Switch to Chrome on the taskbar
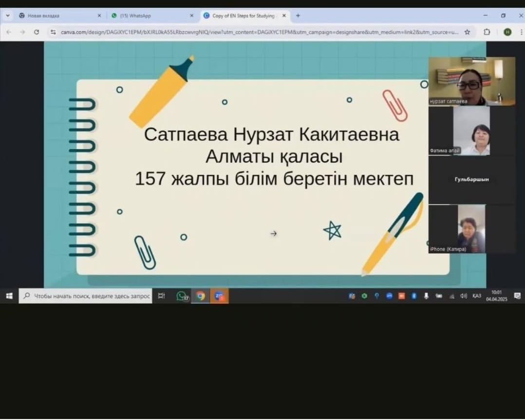 coord(201,296)
